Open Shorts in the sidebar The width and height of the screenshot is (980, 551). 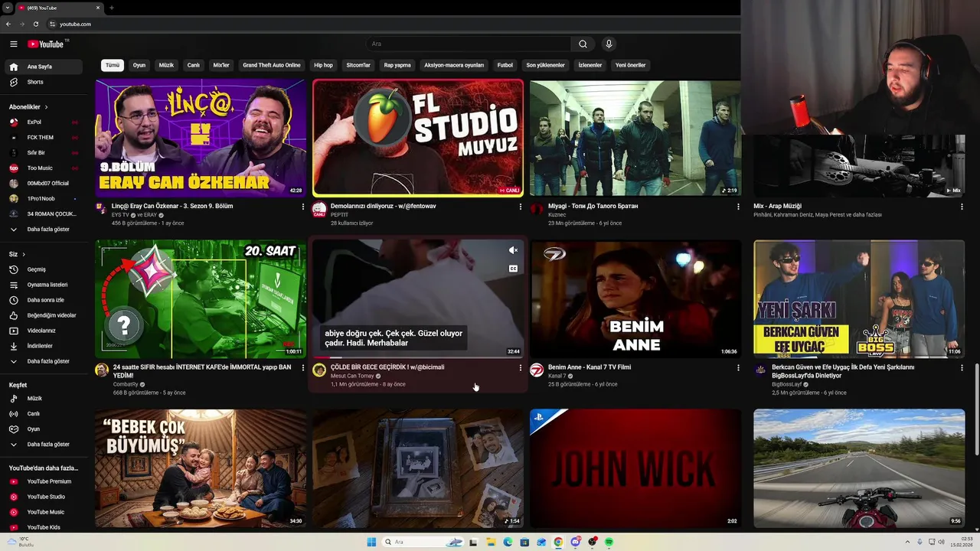click(x=43, y=82)
